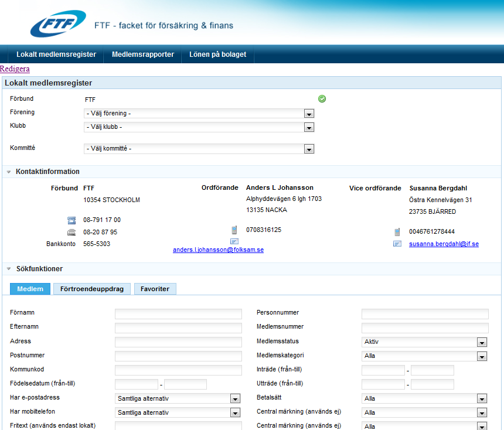Click the Födelsedatum to-date field

coord(185,384)
